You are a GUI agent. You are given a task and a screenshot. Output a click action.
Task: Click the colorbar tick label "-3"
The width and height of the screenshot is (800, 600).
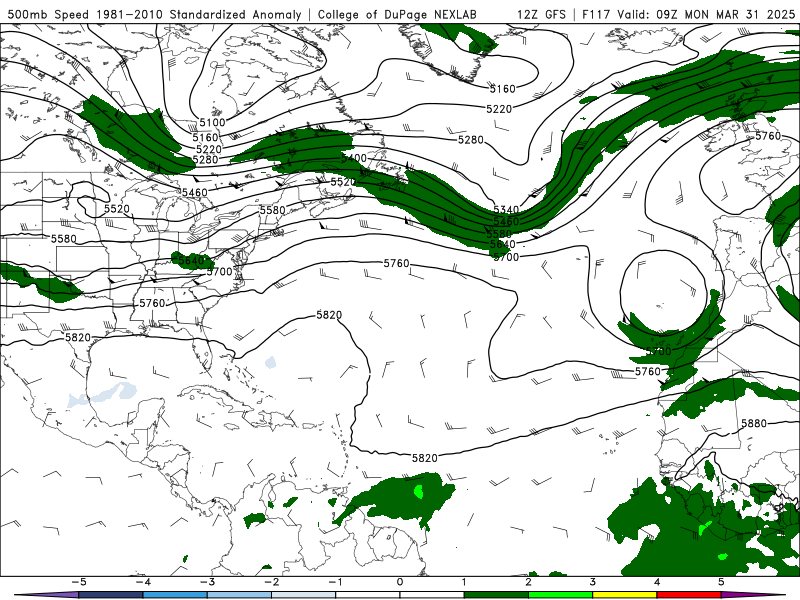click(x=207, y=582)
